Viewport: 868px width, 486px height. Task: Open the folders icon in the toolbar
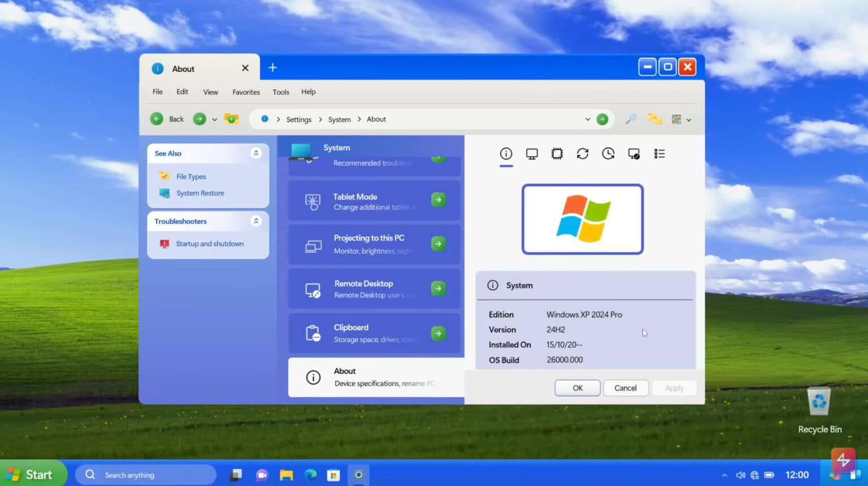coord(654,119)
